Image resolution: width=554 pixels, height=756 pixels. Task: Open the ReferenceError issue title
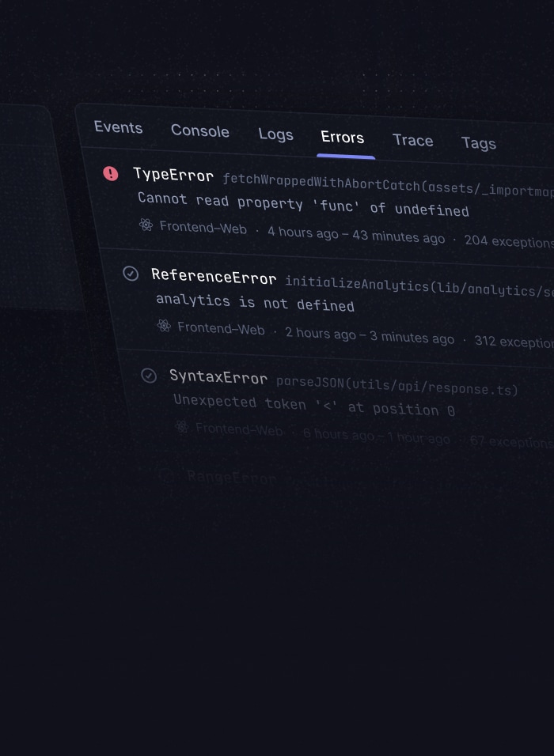214,276
